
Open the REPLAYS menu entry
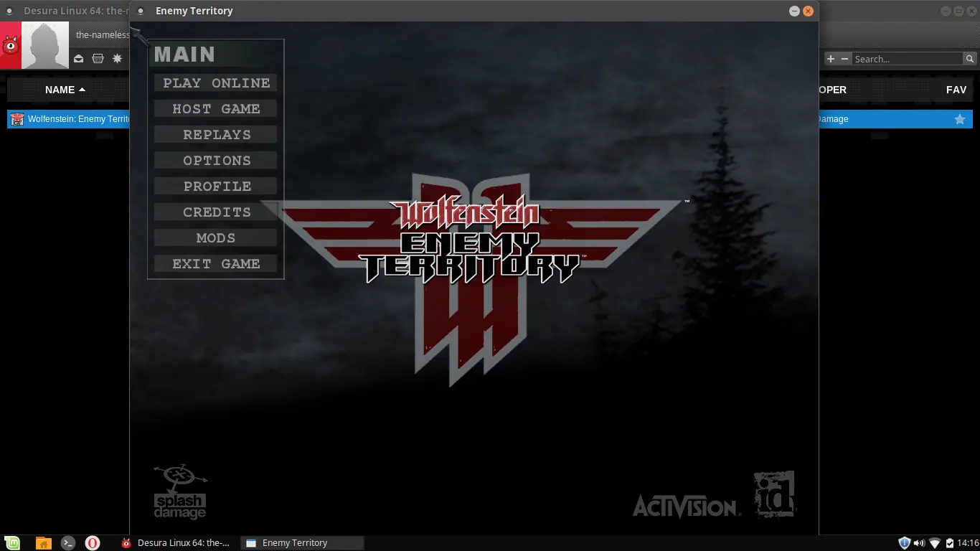pyautogui.click(x=216, y=135)
